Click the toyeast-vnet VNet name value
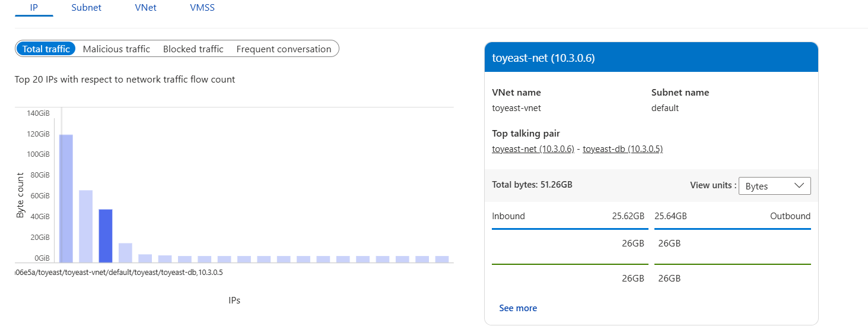The height and width of the screenshot is (329, 868). 516,108
